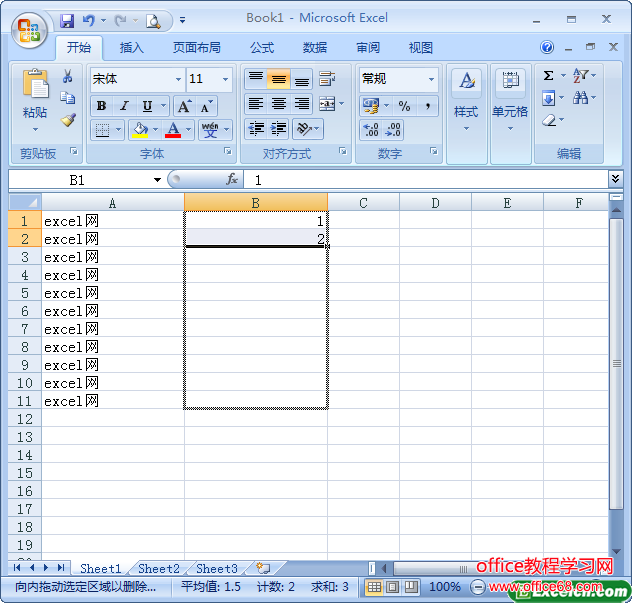Expand the 粘贴 paste options arrow

[35, 129]
